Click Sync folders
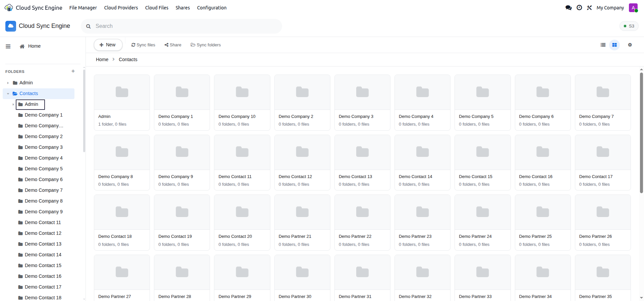The image size is (644, 301). tap(206, 45)
